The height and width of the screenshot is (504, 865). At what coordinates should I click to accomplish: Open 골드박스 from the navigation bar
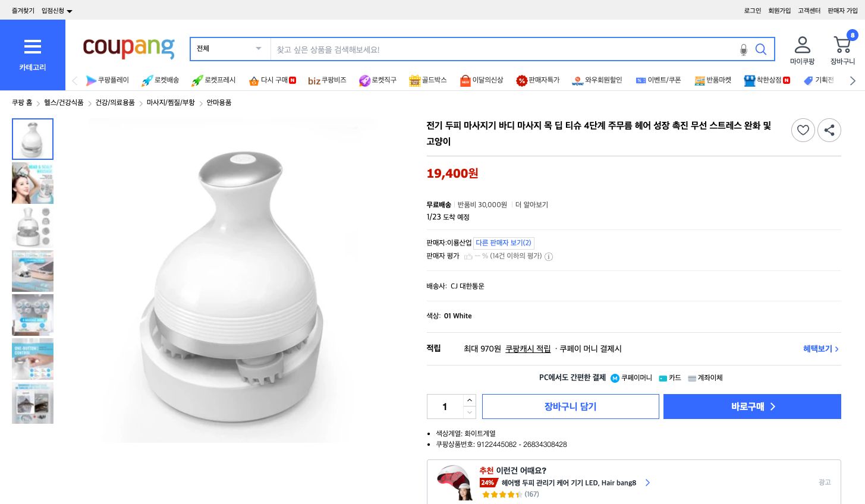click(x=427, y=80)
